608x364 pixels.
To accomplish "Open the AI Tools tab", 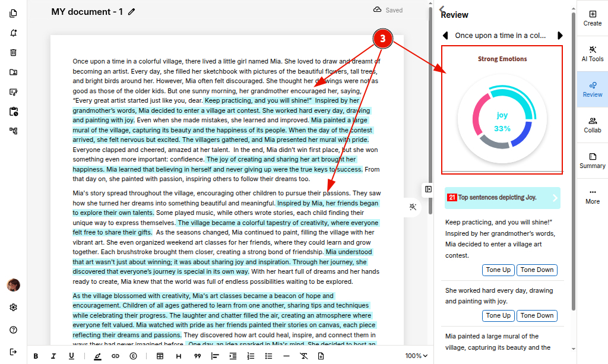I will pos(592,53).
